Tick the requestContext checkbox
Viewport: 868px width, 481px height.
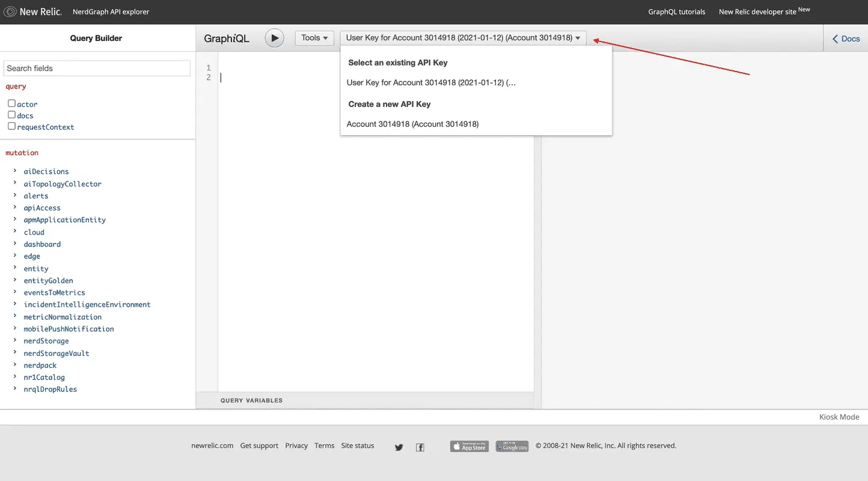(x=11, y=126)
